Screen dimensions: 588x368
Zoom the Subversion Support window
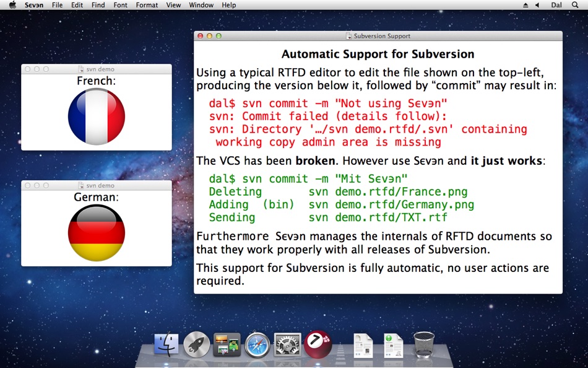pyautogui.click(x=218, y=36)
